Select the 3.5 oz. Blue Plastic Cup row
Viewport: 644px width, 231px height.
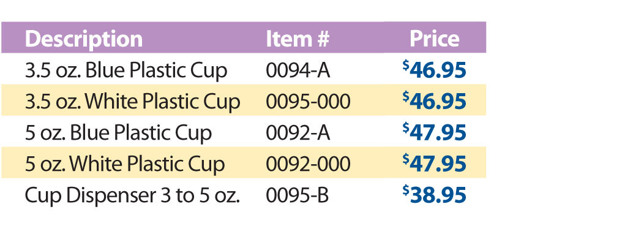[244, 69]
